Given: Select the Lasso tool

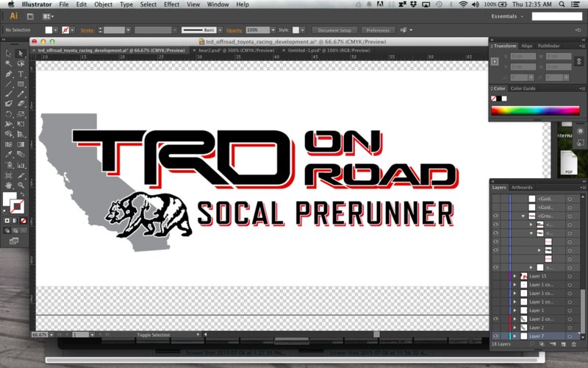Looking at the screenshot, I should 21,64.
